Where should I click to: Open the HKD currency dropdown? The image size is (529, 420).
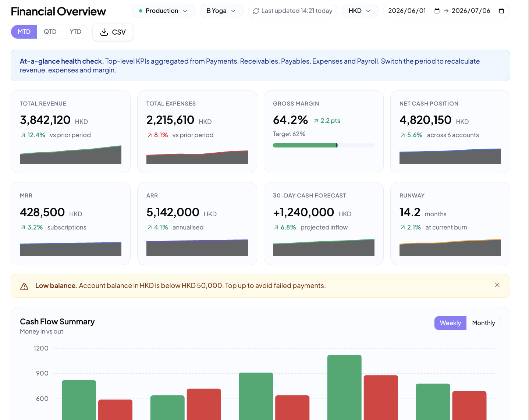(x=360, y=11)
